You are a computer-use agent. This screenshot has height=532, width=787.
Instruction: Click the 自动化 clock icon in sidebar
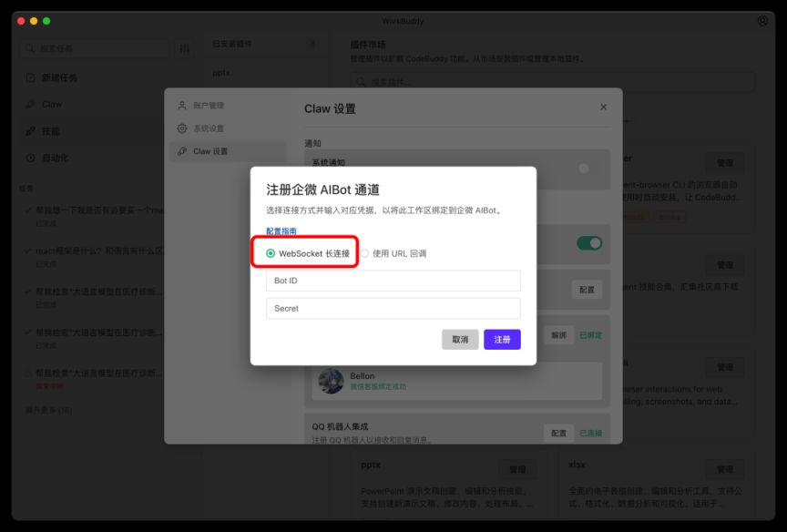click(x=30, y=158)
